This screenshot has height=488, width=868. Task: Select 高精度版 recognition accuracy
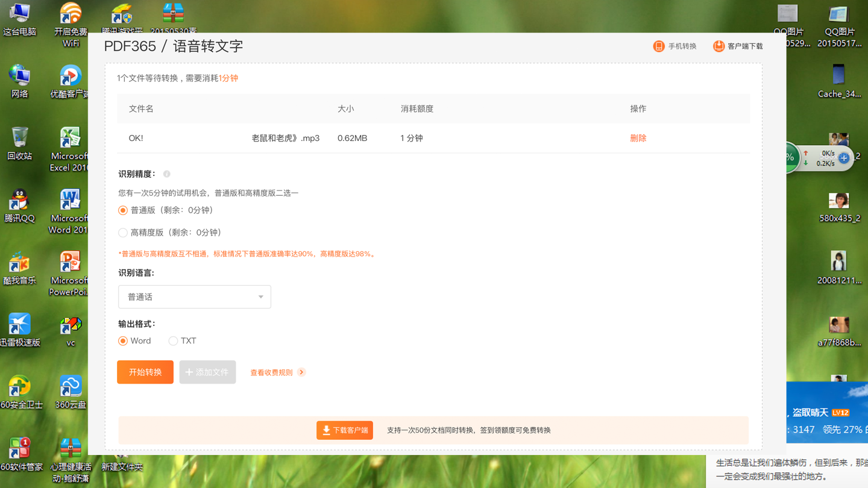pos(123,233)
